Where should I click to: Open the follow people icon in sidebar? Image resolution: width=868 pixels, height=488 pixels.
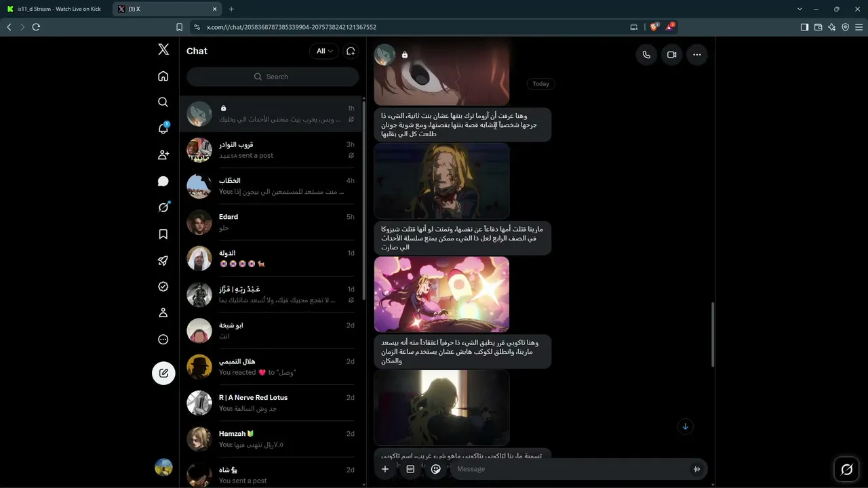[163, 155]
